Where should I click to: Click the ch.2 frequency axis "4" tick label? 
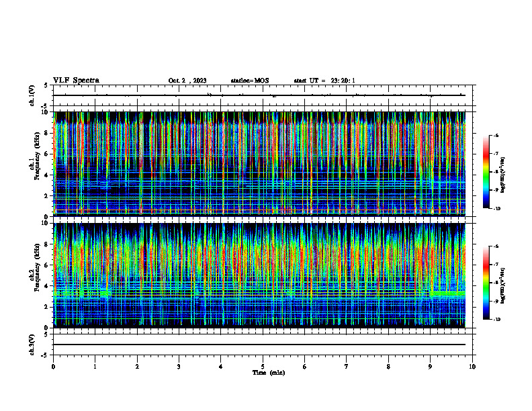(x=47, y=286)
